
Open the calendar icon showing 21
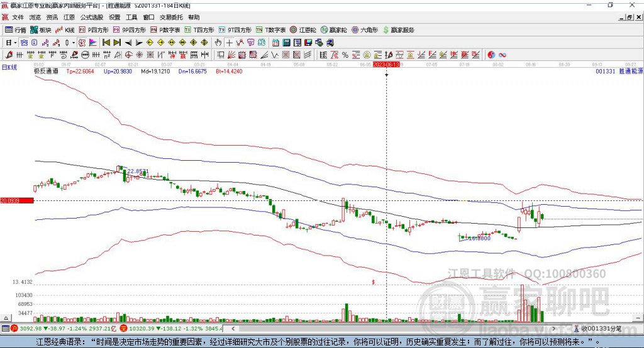click(x=275, y=43)
